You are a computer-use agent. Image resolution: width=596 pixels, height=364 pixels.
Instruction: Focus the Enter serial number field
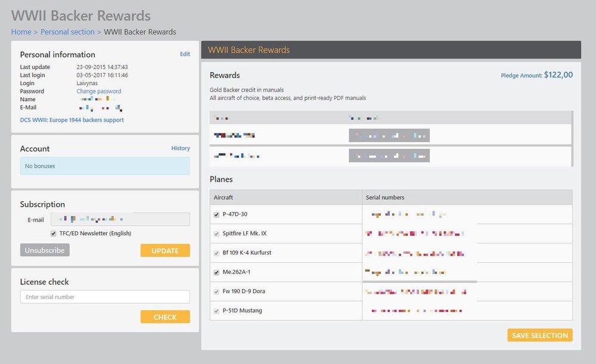[x=105, y=297]
